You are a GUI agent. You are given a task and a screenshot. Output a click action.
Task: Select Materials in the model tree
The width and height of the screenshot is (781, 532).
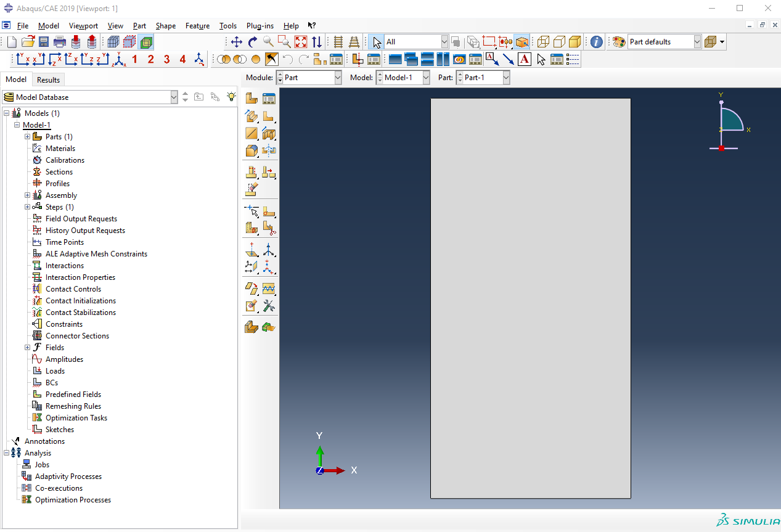60,149
